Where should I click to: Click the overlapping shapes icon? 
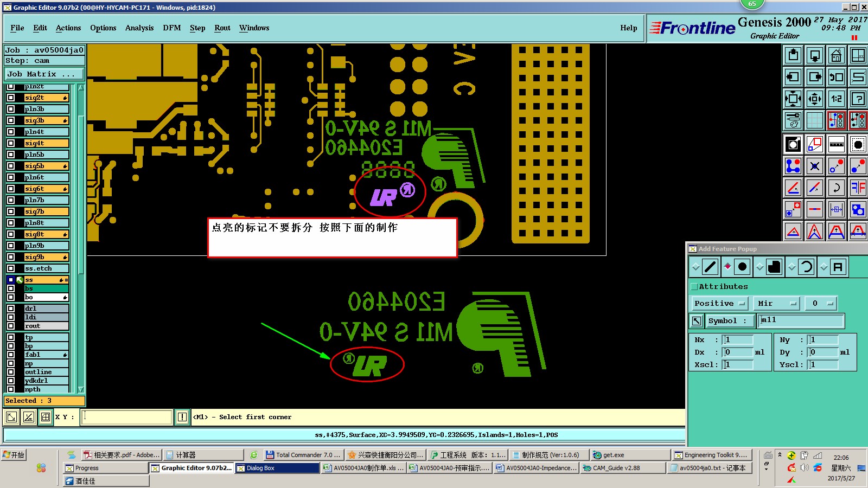(858, 209)
